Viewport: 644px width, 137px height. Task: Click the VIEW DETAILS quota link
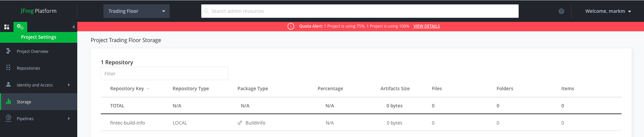[426, 26]
